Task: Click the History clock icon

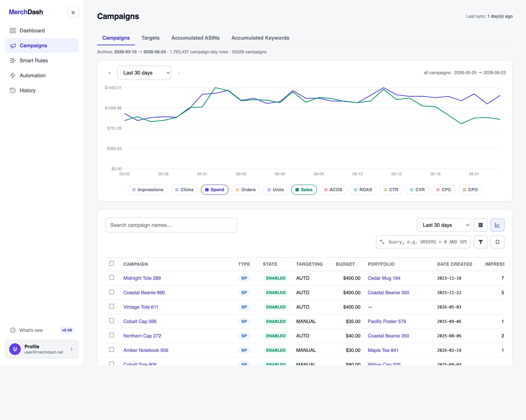Action: [x=13, y=91]
